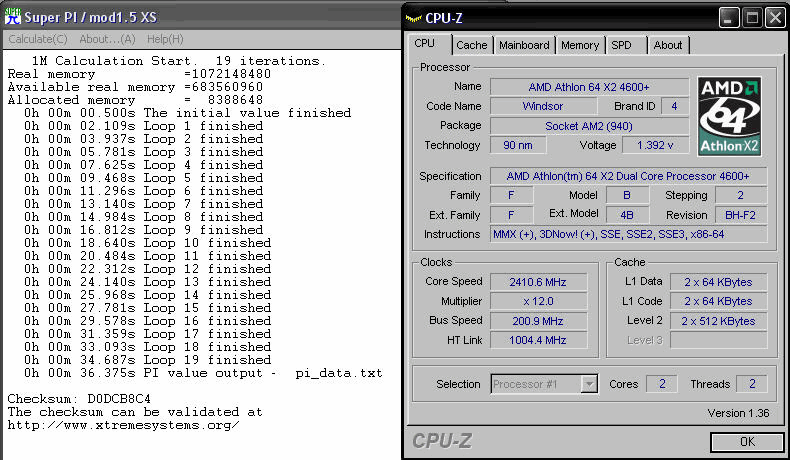
Task: Click the AMD Athlon X2 logo
Action: (729, 116)
